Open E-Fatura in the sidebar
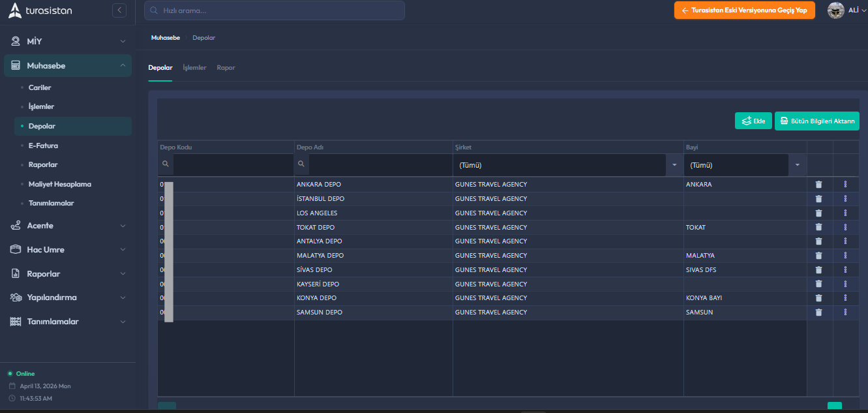The image size is (868, 413). click(x=43, y=145)
